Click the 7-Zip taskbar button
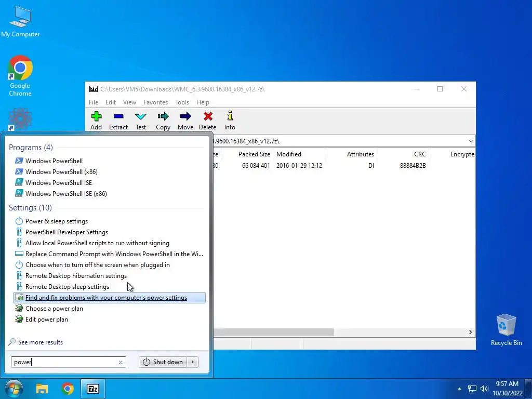532x399 pixels. coord(93,389)
